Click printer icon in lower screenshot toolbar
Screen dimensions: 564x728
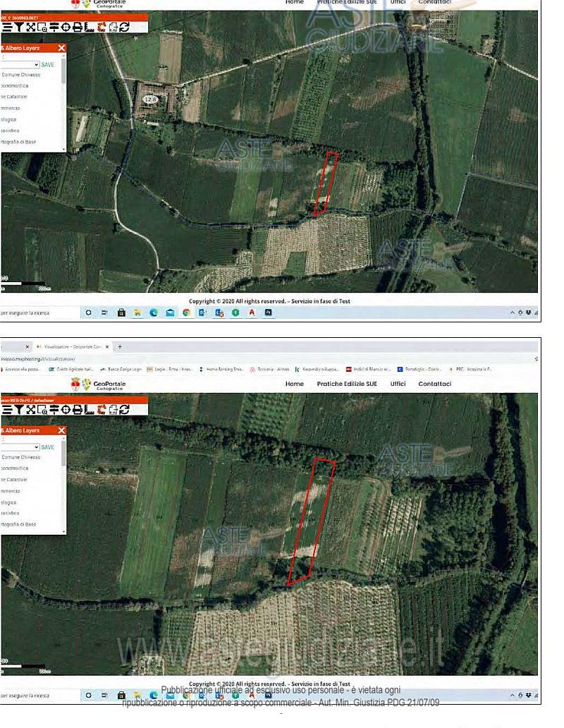[x=78, y=409]
